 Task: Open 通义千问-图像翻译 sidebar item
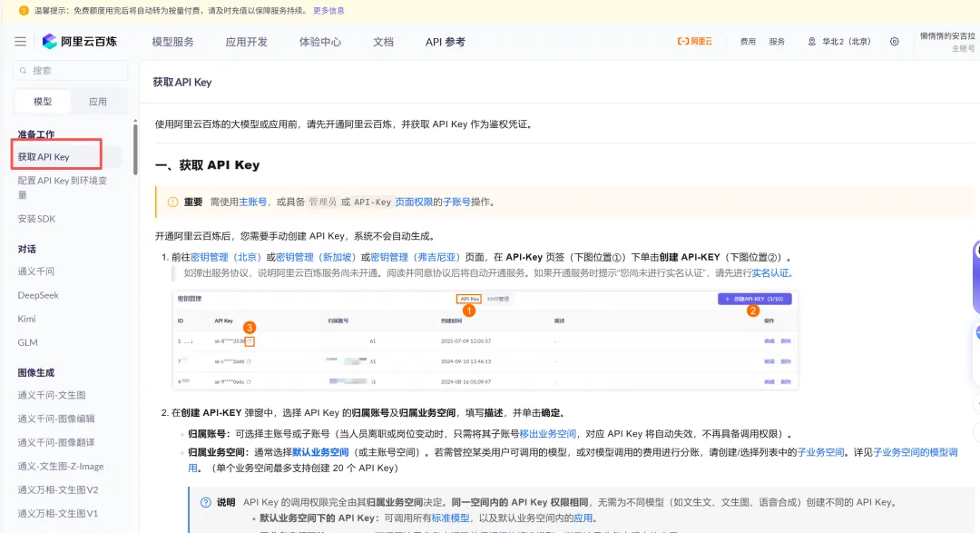click(x=56, y=443)
